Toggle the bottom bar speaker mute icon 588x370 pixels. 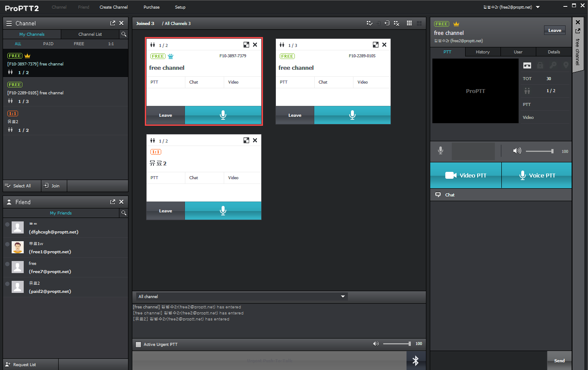tap(375, 344)
